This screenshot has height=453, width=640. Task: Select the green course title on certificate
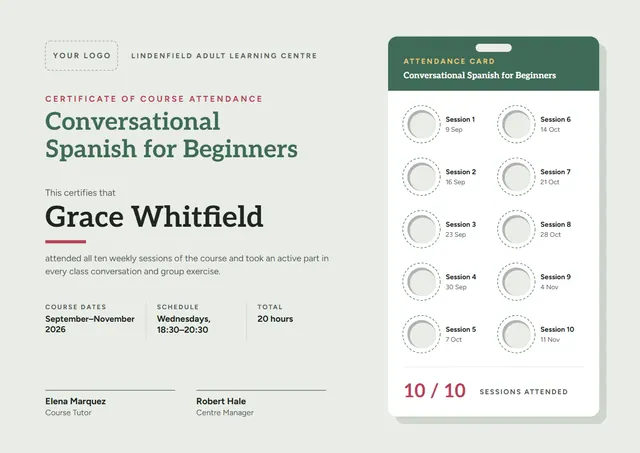(171, 135)
